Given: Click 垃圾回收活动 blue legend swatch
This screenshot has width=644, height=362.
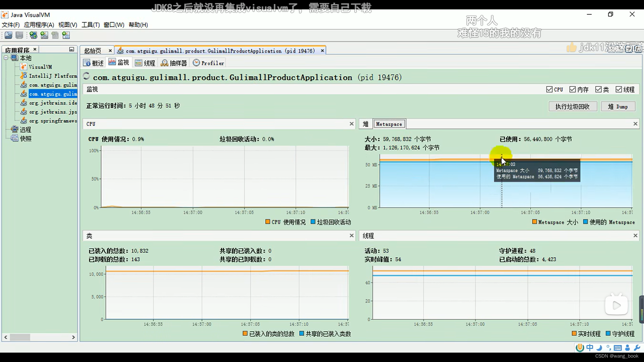Looking at the screenshot, I should click(x=313, y=222).
